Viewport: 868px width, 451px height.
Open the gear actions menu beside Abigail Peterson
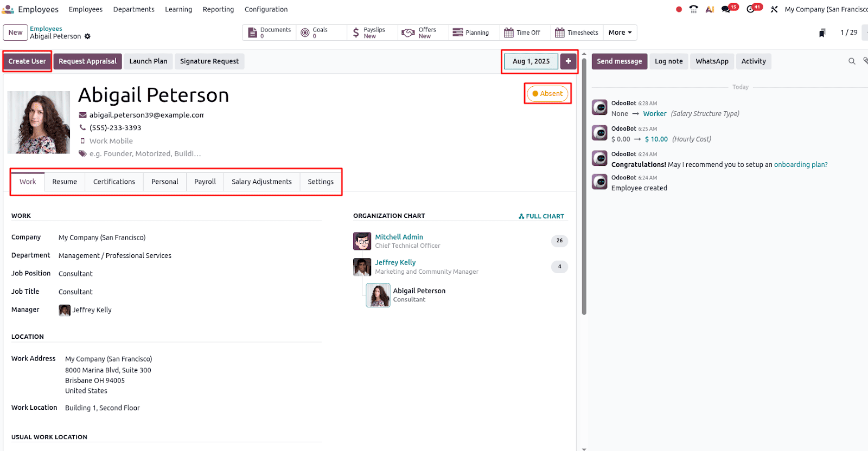click(87, 36)
